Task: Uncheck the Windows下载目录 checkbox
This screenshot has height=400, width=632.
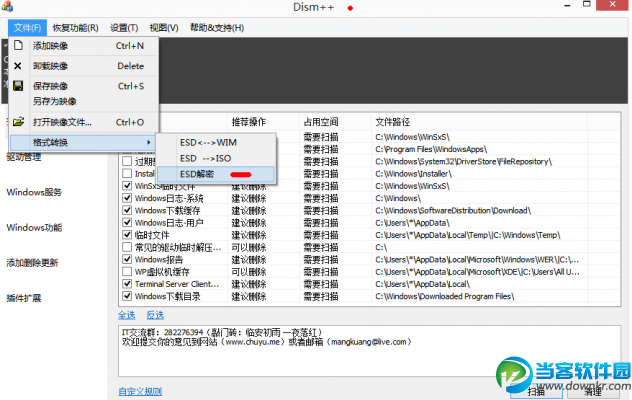Action: coord(127,296)
